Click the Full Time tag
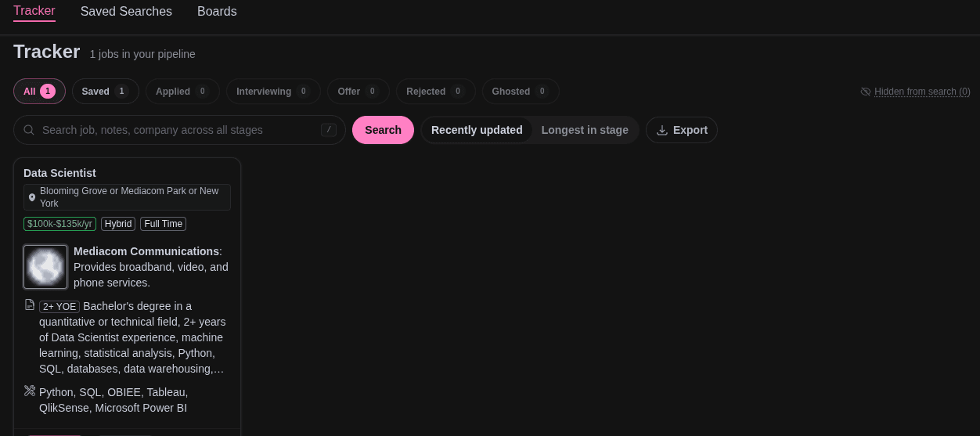This screenshot has height=436, width=980. [163, 224]
